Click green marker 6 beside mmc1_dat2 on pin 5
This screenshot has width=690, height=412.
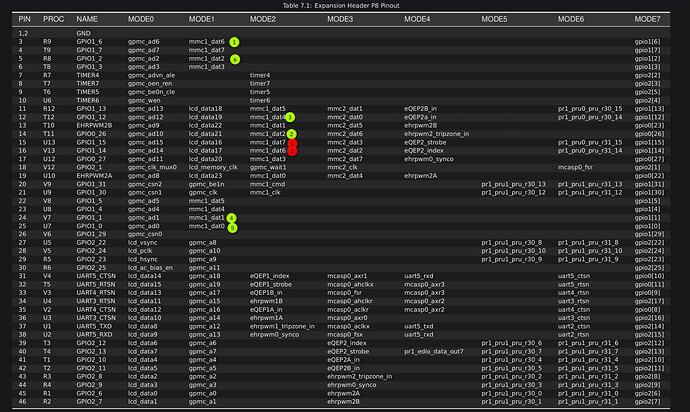[235, 59]
